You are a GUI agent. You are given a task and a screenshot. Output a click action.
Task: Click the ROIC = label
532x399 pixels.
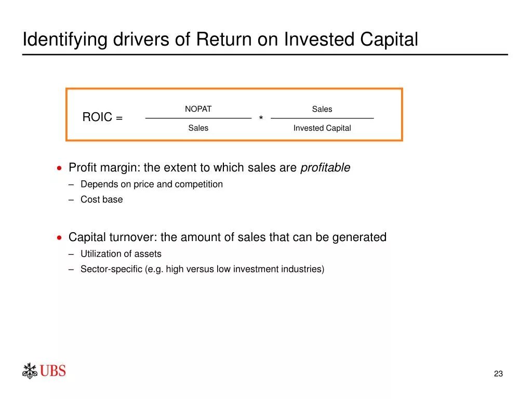click(102, 117)
